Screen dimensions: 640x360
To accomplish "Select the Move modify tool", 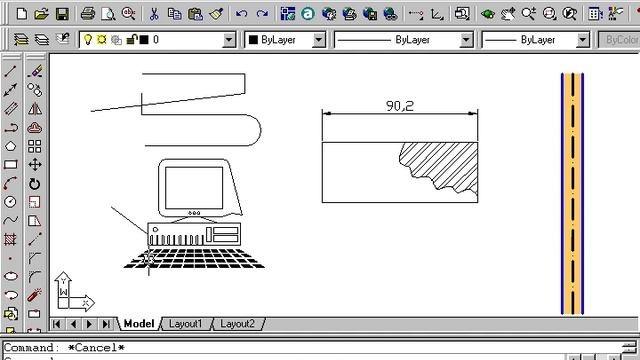I will (35, 164).
